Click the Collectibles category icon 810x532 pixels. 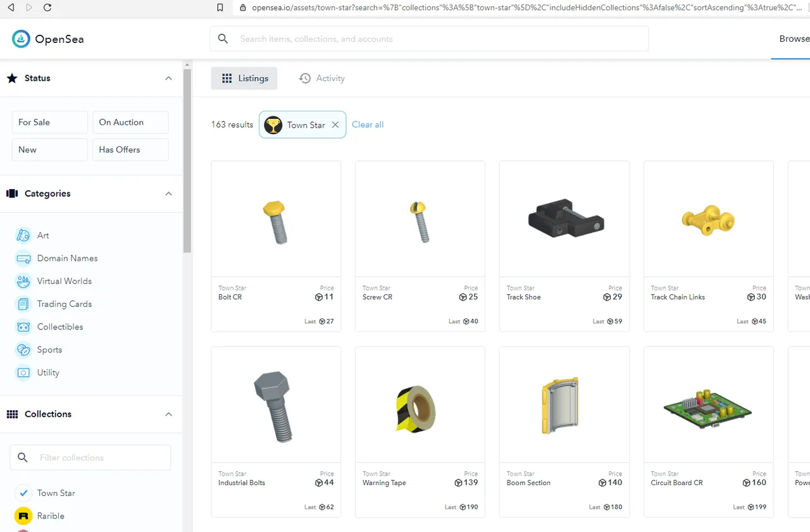(23, 327)
